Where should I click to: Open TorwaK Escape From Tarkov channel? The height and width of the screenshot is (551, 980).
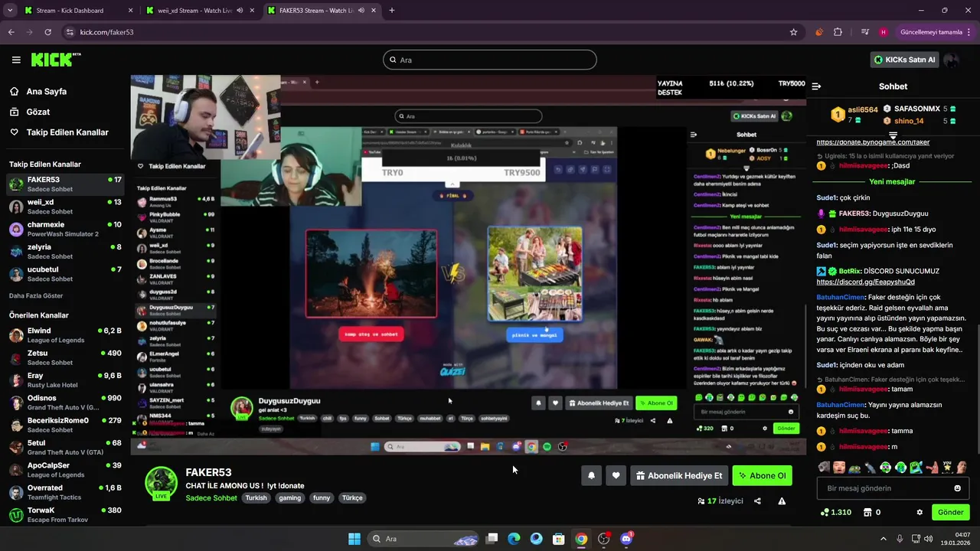pyautogui.click(x=64, y=514)
